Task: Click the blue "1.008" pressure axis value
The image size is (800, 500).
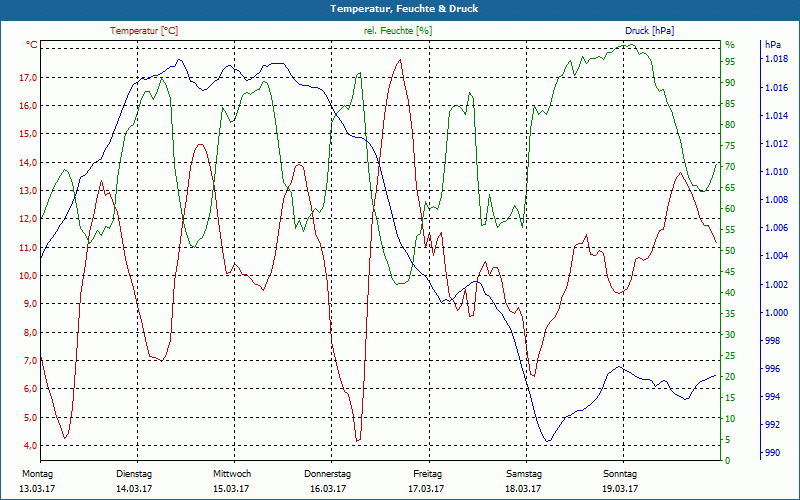Action: click(776, 200)
